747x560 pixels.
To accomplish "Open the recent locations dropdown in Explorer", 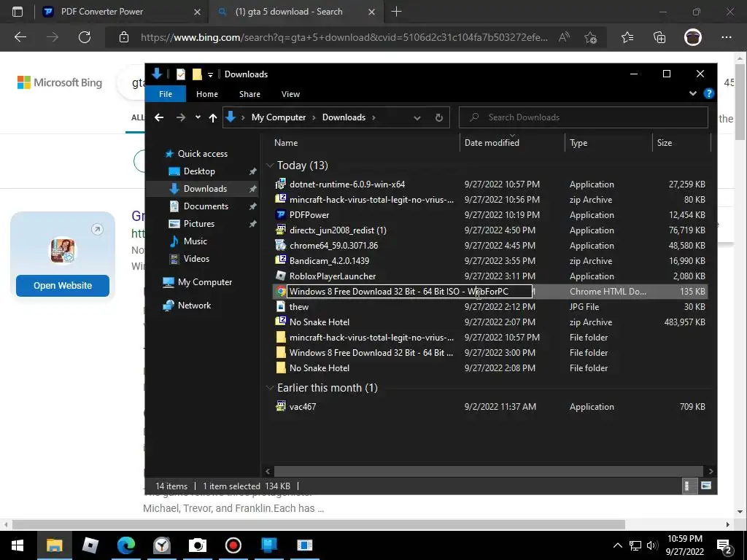I will 198,117.
